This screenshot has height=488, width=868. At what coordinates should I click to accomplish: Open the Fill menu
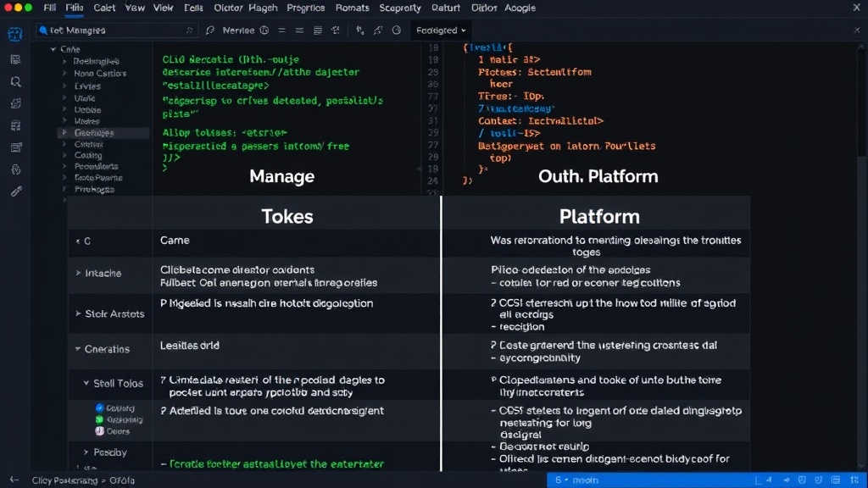tap(50, 8)
